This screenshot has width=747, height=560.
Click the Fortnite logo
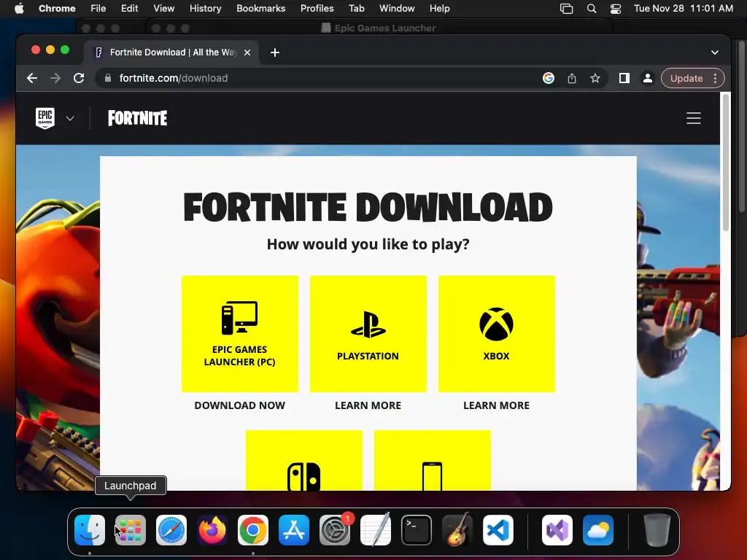[138, 118]
